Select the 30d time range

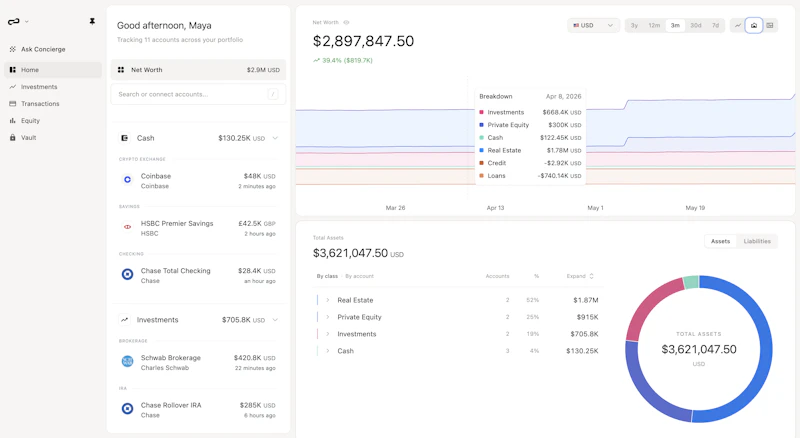pos(696,25)
